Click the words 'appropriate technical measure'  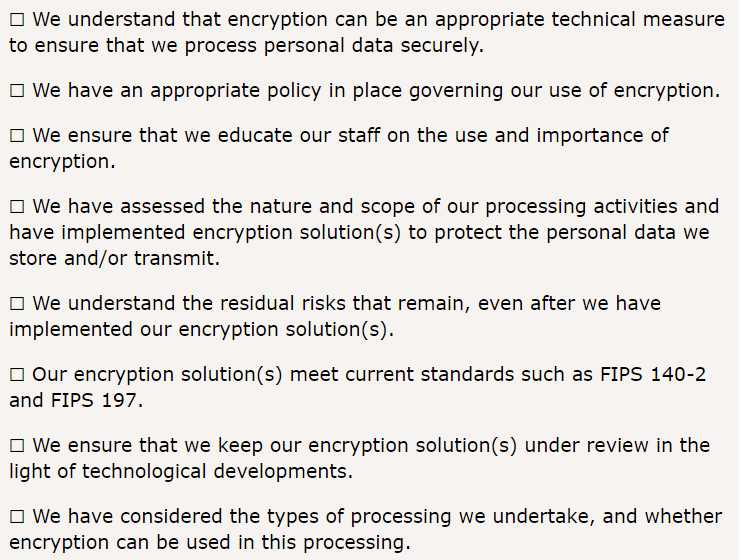tap(580, 20)
